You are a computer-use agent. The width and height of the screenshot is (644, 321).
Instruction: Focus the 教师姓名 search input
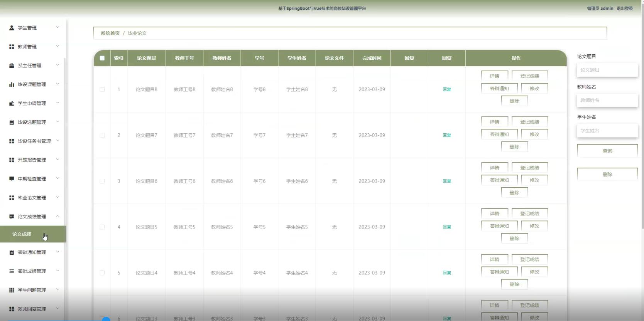click(x=607, y=100)
